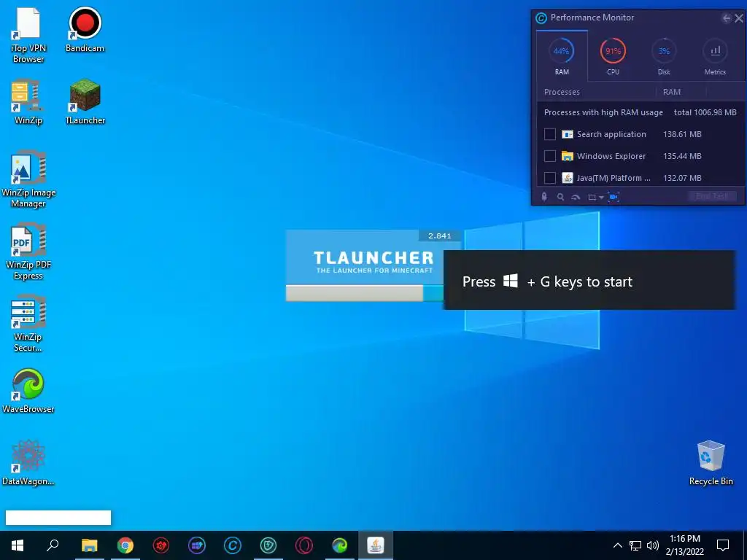Click the TLauncher loading progress bar
Image resolution: width=747 pixels, height=560 pixels.
point(365,293)
